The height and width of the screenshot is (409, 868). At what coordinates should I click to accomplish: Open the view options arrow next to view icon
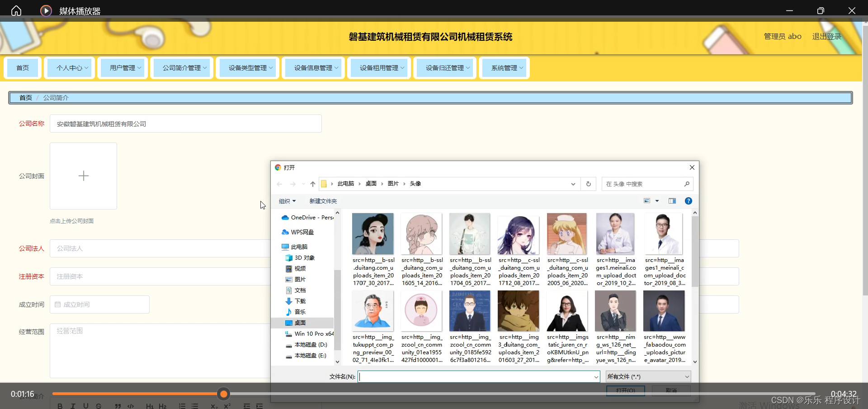[657, 201]
